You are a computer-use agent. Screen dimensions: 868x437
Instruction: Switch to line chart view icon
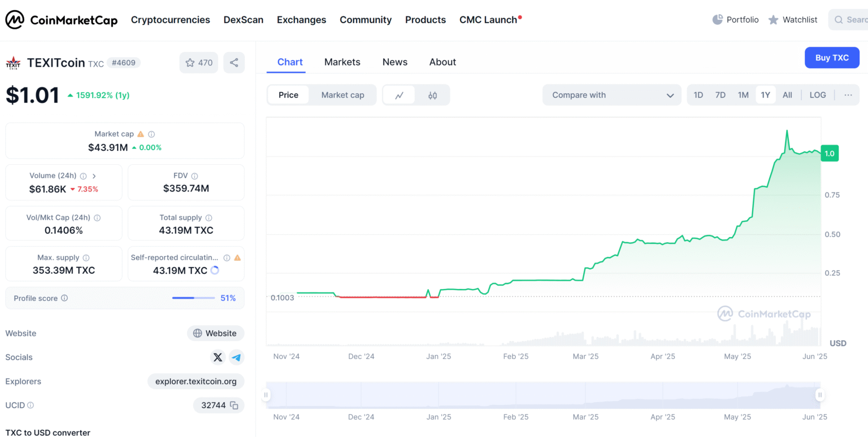click(399, 95)
